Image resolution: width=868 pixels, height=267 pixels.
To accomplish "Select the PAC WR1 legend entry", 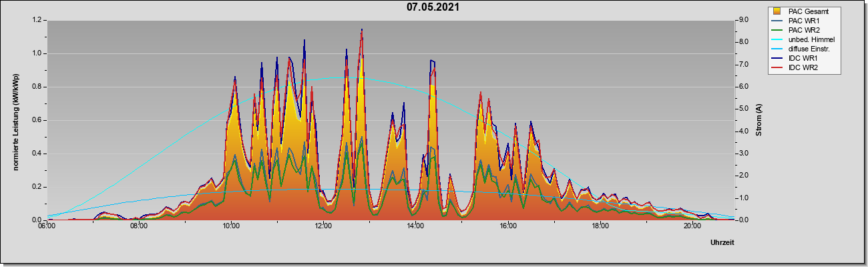I will (804, 21).
